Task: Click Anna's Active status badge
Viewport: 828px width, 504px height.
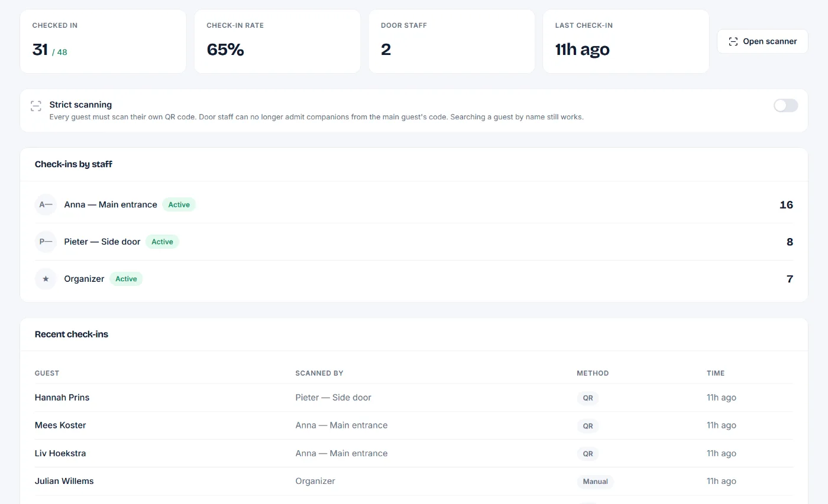Action: 179,204
